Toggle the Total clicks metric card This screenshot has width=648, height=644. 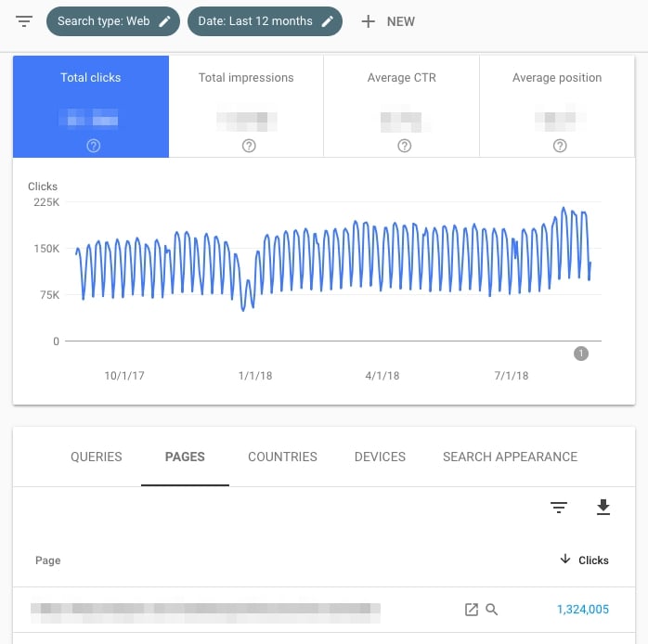click(x=91, y=106)
